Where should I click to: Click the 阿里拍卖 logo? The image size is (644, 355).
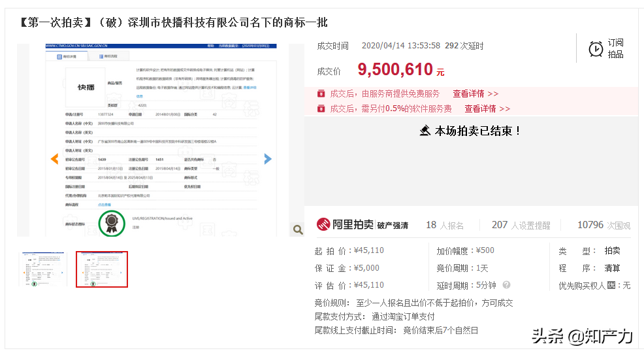(x=345, y=224)
